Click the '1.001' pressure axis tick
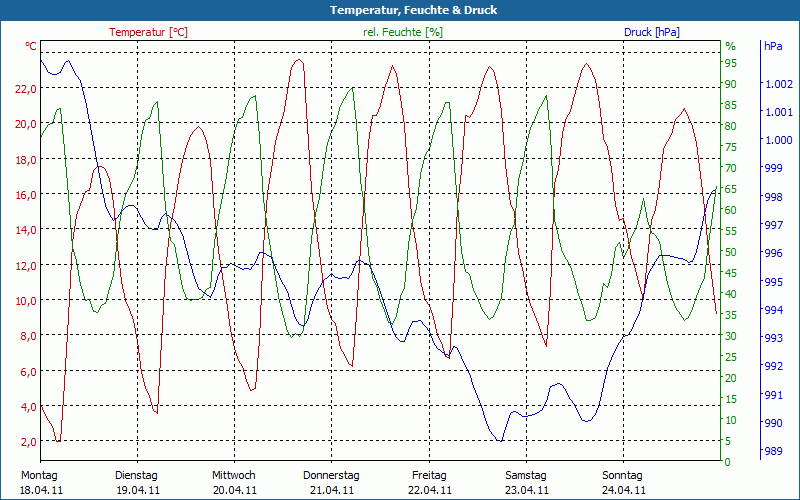Screen dimensions: 800x500 point(780,112)
